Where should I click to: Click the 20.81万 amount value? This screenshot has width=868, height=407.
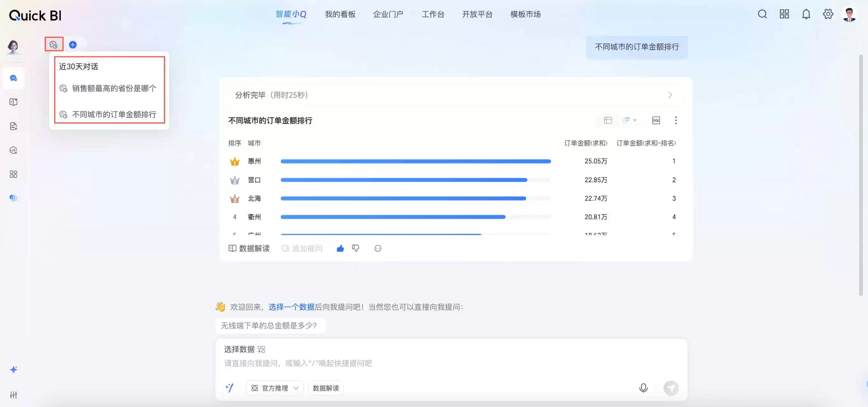coord(596,217)
